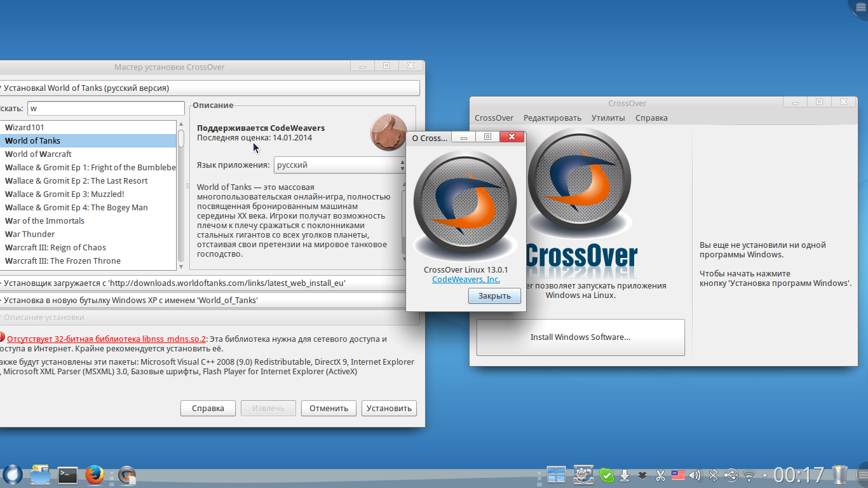Click the Установить button

tap(389, 408)
